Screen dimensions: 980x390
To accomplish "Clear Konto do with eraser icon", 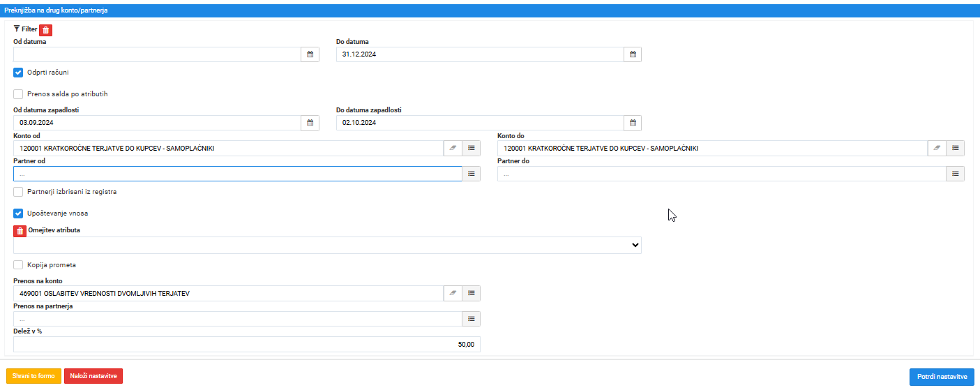I will coord(937,148).
